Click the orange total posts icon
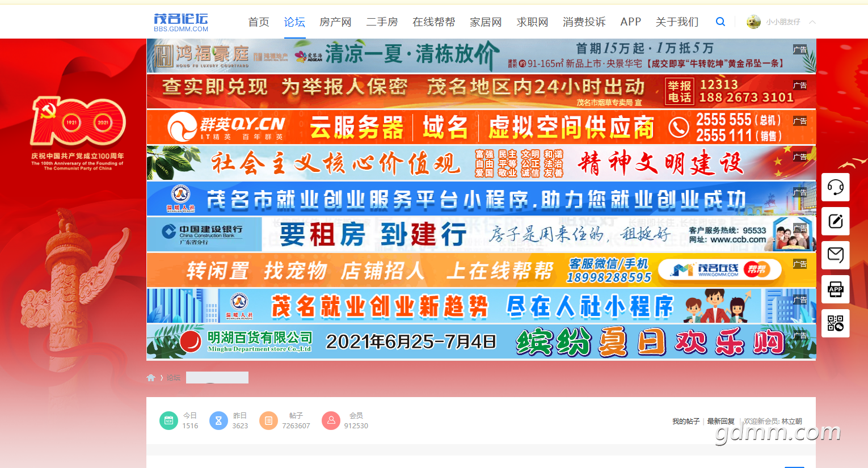 pyautogui.click(x=268, y=420)
